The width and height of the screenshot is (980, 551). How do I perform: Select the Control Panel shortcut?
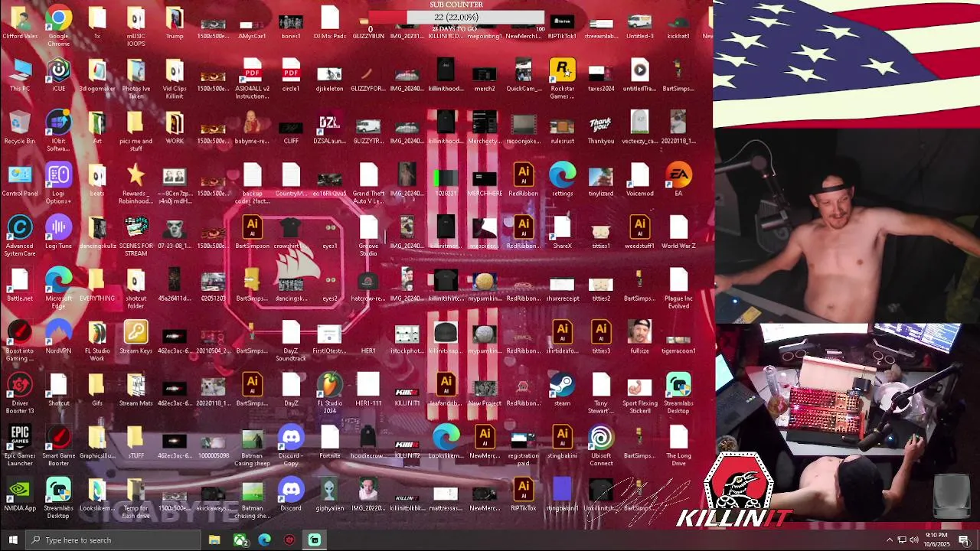point(19,175)
